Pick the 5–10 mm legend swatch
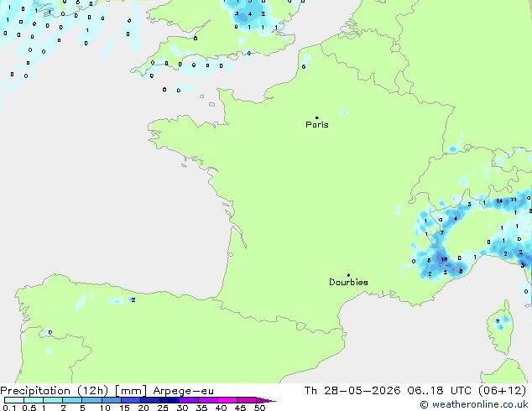Screen dimensions: 532x411 (x=91, y=400)
